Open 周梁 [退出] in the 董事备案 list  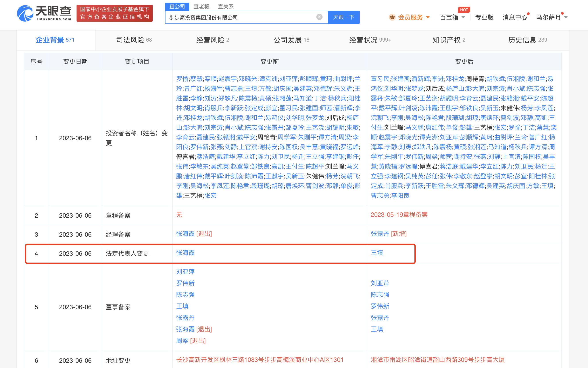191,341
